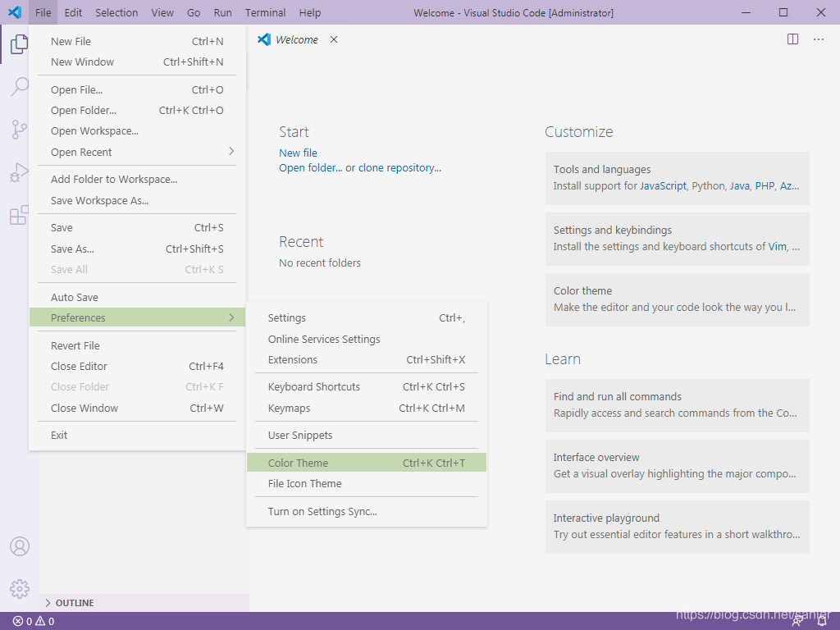840x630 pixels.
Task: Click the Vim keymap link
Action: coord(778,246)
